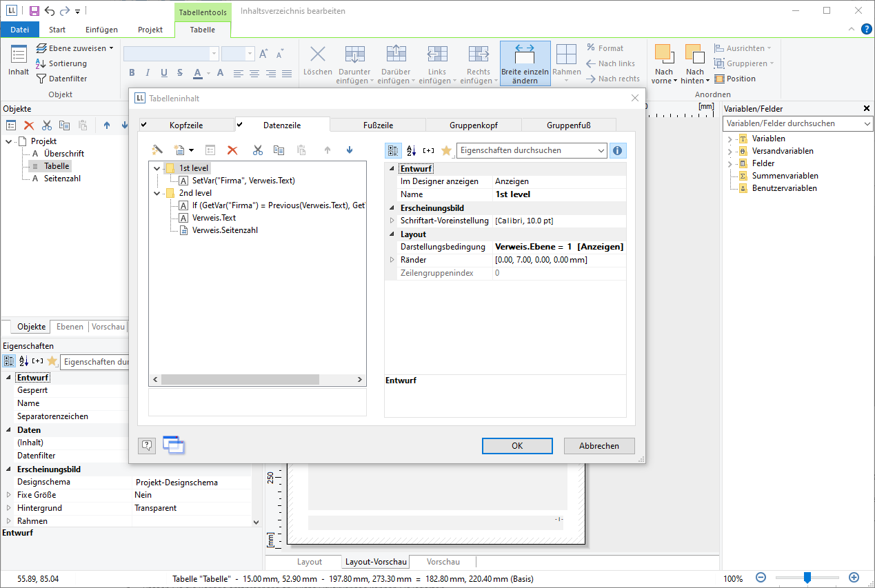
Task: Click the favorites star icon in properties
Action: (446, 150)
